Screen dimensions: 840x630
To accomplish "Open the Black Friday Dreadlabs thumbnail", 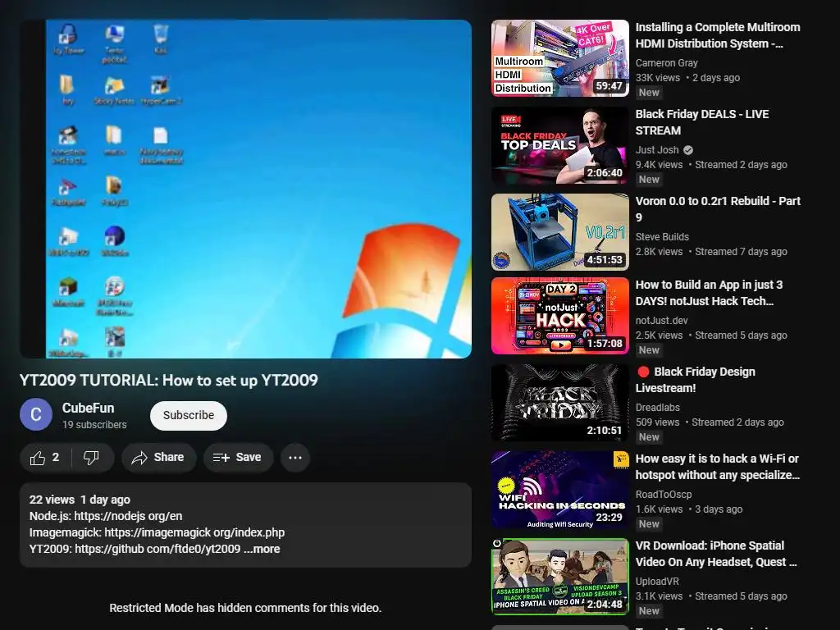I will coord(559,403).
